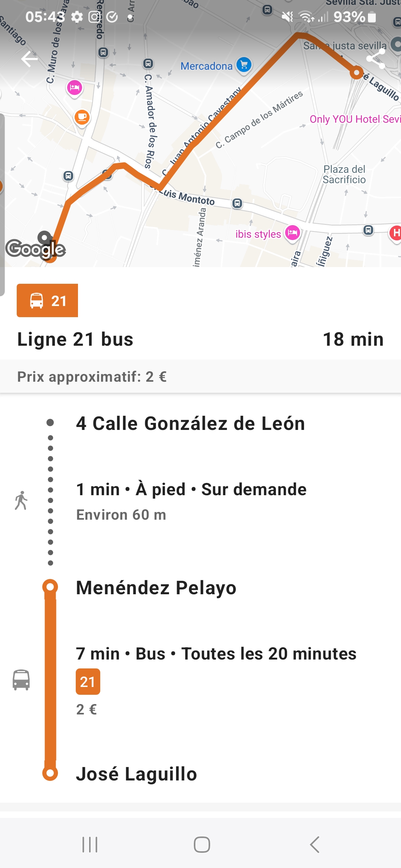Select the José Laguillo stop
The image size is (401, 868).
click(x=136, y=774)
